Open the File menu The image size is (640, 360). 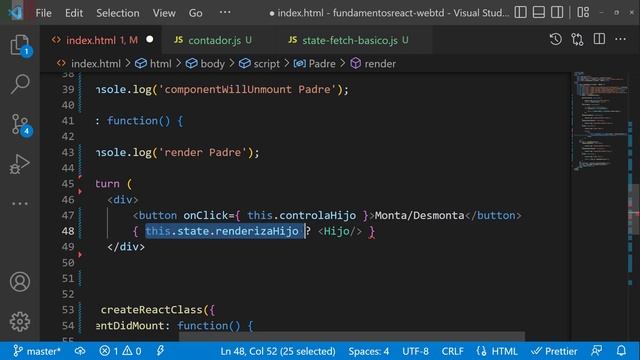click(x=43, y=13)
